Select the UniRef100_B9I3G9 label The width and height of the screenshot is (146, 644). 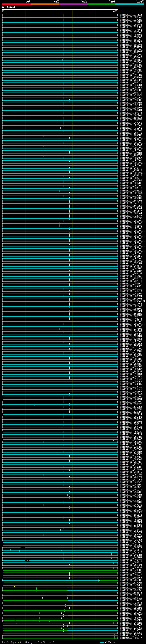pos(131,40)
